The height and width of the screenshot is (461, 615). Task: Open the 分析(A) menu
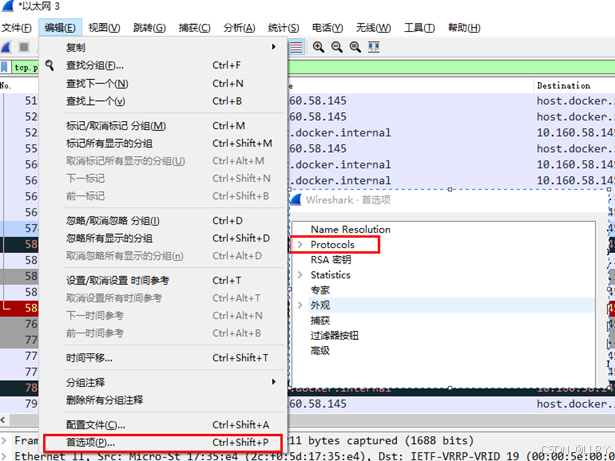click(x=239, y=28)
